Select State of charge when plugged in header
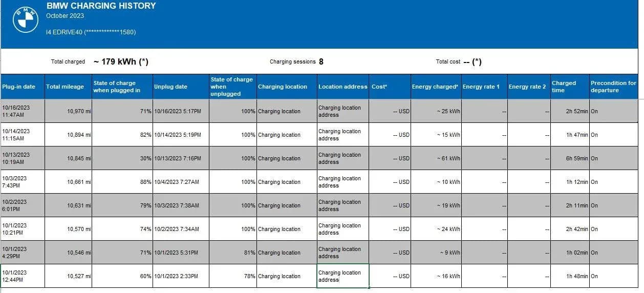644x293 pixels. click(x=122, y=87)
